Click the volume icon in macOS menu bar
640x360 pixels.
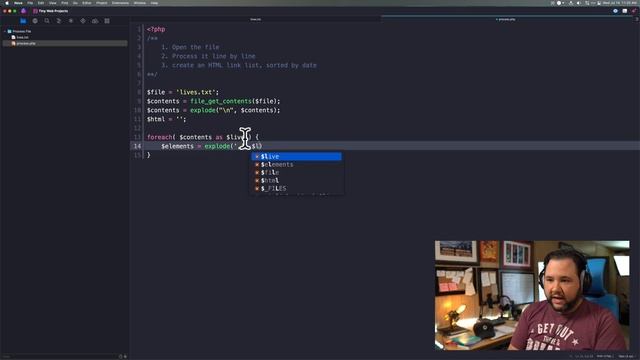coord(579,3)
